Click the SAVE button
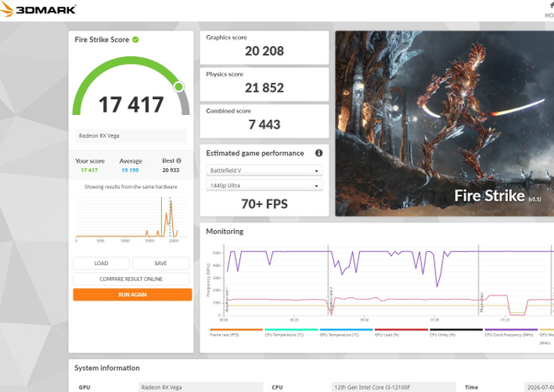This screenshot has height=392, width=554. point(161,264)
